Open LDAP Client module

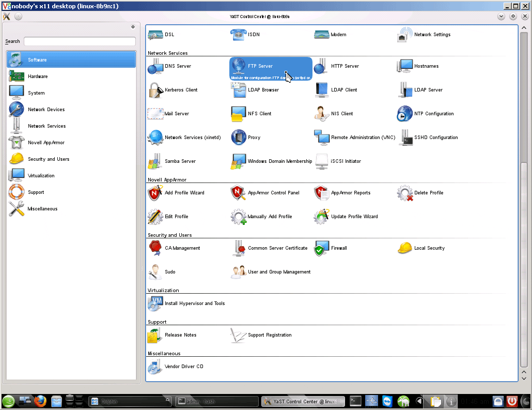coord(336,90)
